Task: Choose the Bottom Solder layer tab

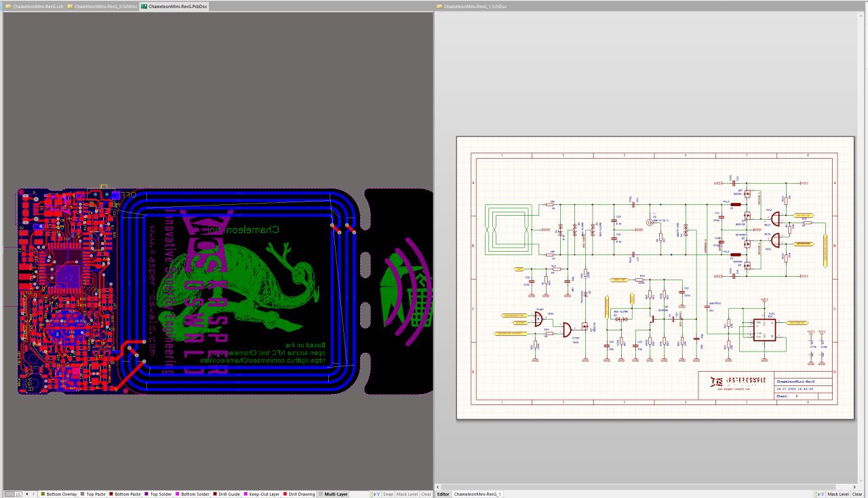Action: tap(192, 494)
